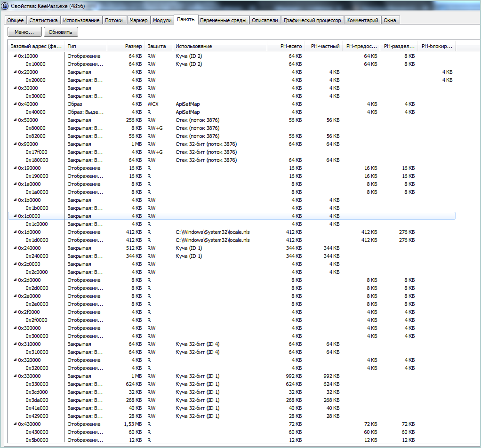Open the Общее tab
This screenshot has width=481, height=448.
pos(16,20)
